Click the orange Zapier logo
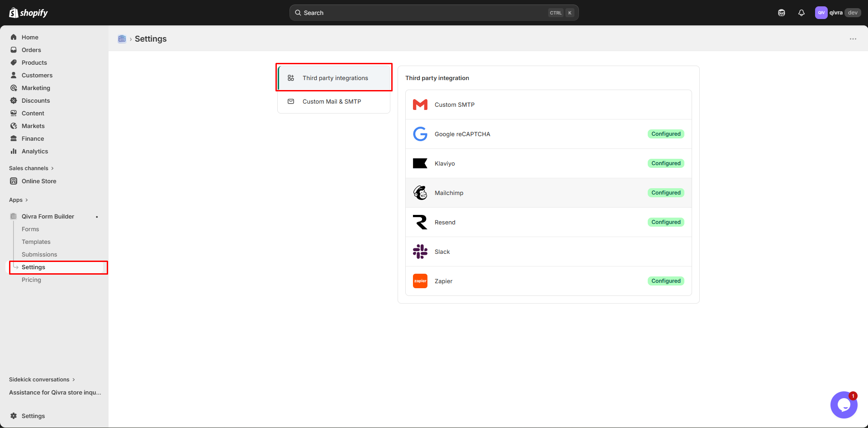The width and height of the screenshot is (868, 428). [420, 281]
